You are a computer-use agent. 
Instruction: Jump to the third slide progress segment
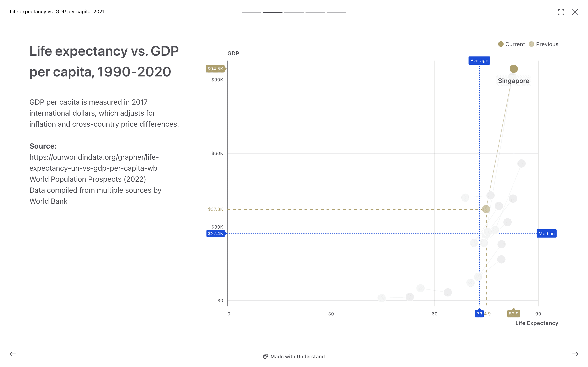pos(294,12)
